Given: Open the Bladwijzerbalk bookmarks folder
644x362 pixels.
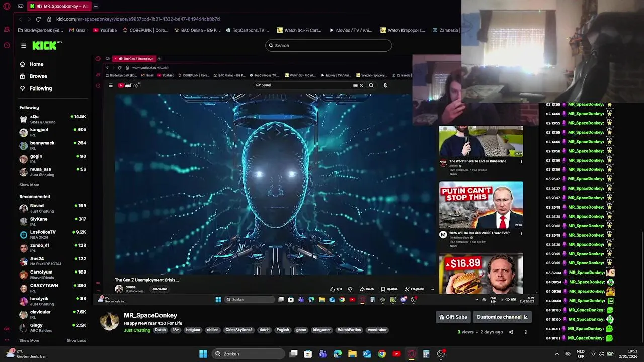Looking at the screenshot, I should [x=40, y=30].
